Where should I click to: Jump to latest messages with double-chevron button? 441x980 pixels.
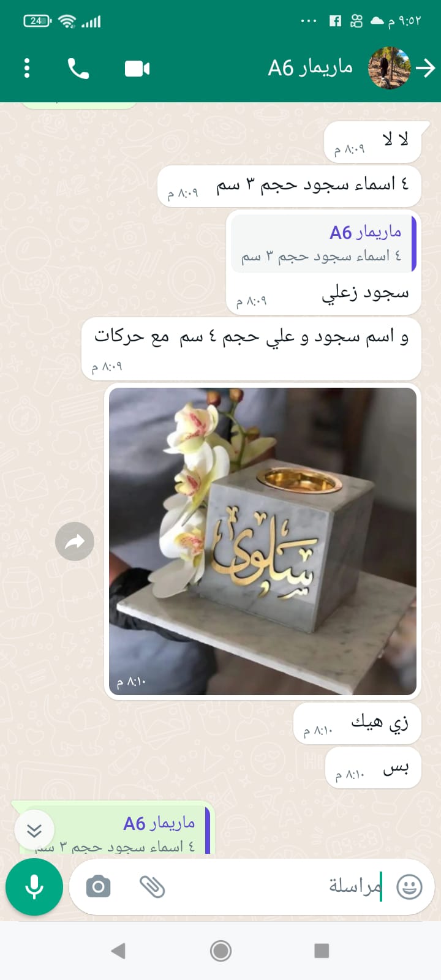[34, 830]
